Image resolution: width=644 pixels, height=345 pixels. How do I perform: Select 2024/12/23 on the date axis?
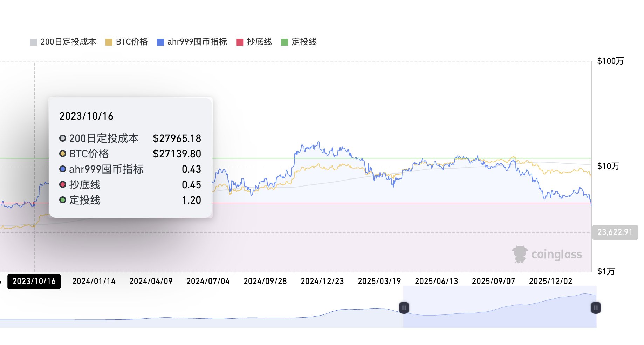tap(322, 280)
